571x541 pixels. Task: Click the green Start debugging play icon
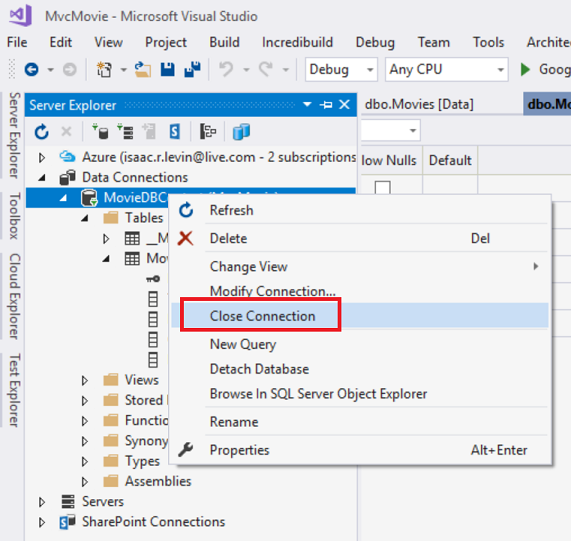(525, 69)
